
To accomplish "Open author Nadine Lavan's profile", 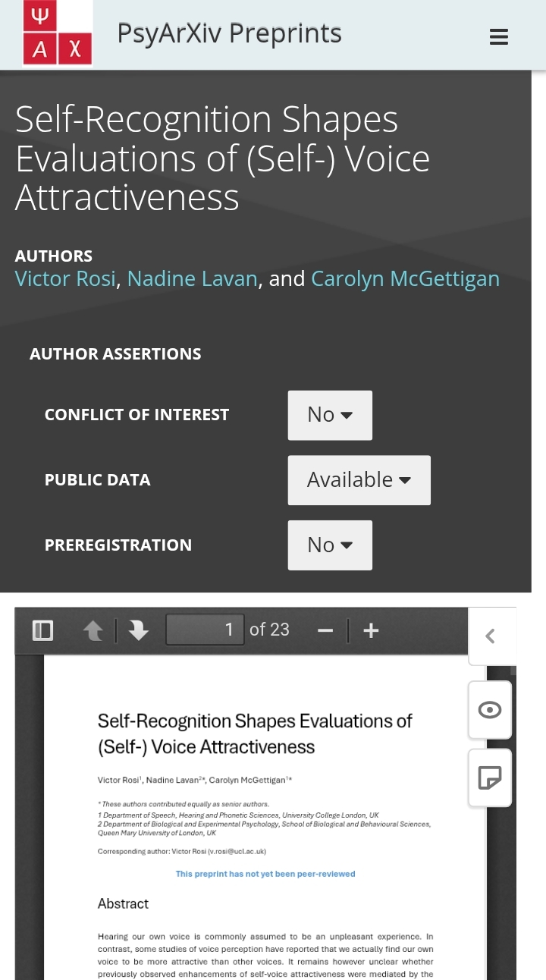I will [x=193, y=279].
